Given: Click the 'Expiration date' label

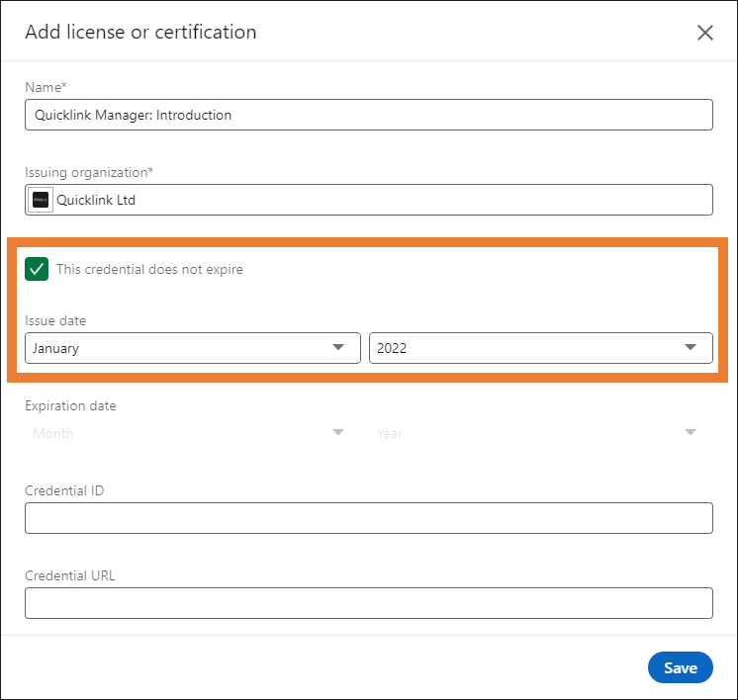Looking at the screenshot, I should (70, 406).
